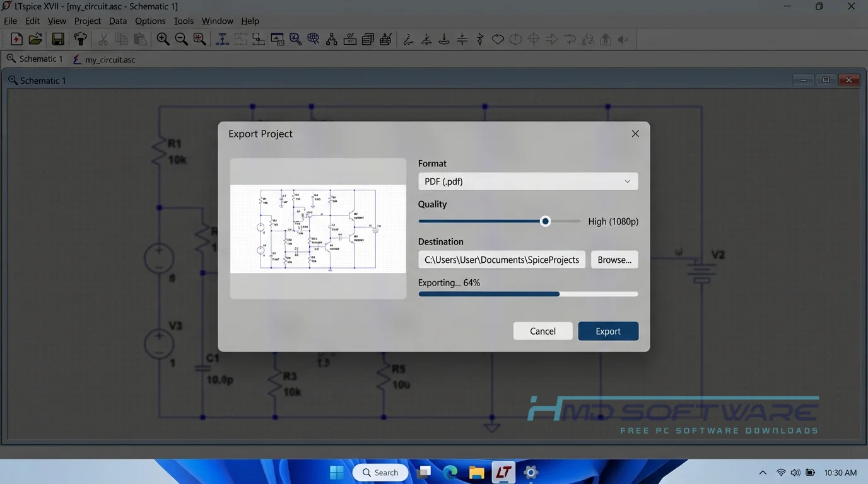The height and width of the screenshot is (484, 868).
Task: Click the node hierarchy tree toolbar icon
Action: point(331,39)
